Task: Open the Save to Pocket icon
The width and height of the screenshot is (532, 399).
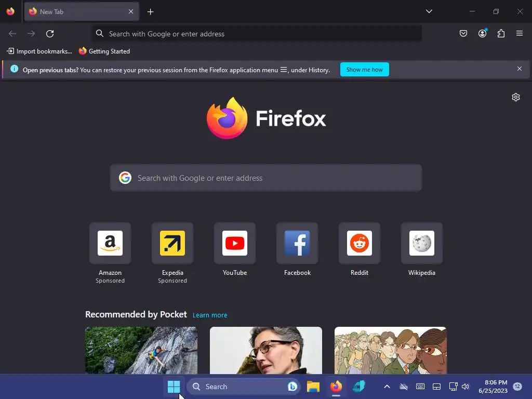Action: pyautogui.click(x=463, y=33)
